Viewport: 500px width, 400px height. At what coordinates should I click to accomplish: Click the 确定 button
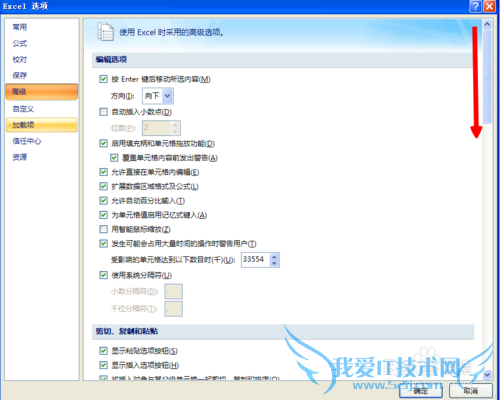421,390
